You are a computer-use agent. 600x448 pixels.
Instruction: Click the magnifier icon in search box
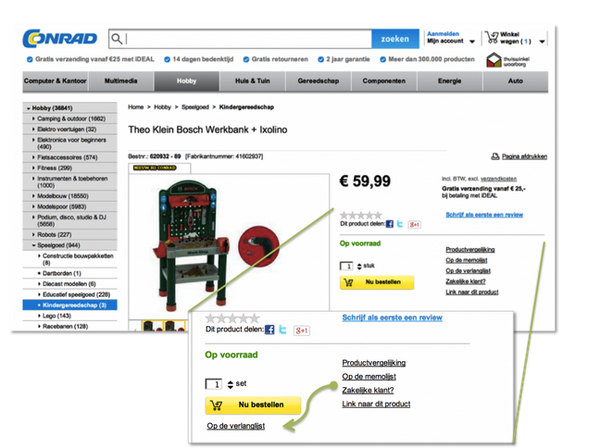[x=117, y=39]
